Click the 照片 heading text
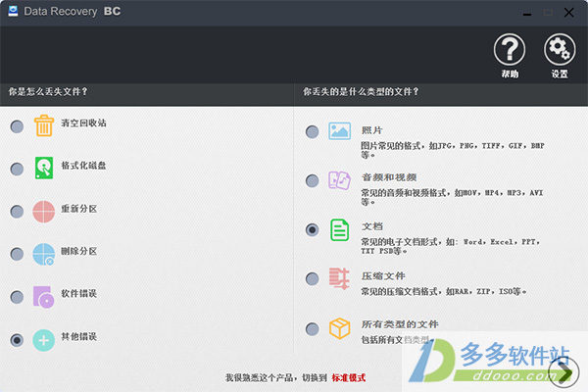This screenshot has width=588, height=392. click(x=372, y=130)
